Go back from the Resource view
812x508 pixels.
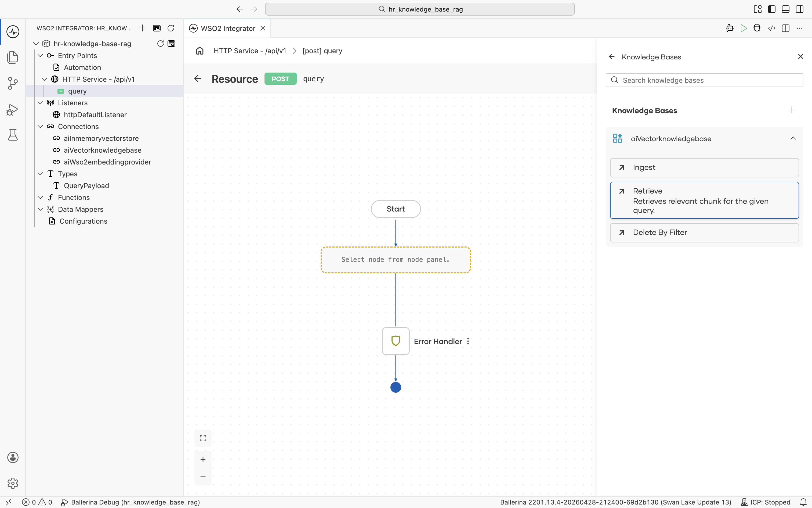tap(198, 78)
